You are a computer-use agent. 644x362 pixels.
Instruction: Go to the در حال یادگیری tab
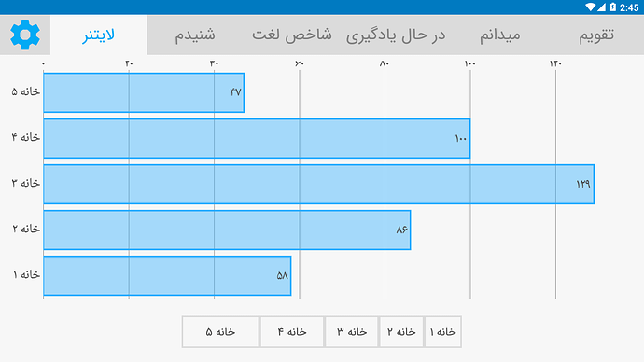point(396,35)
